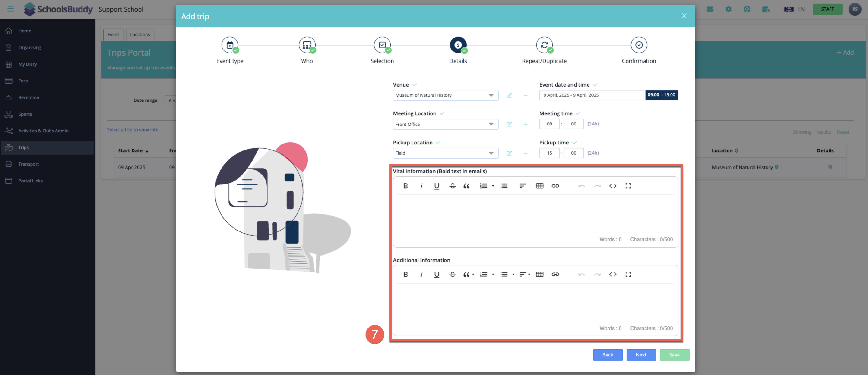Edit the Meeting Location entry

coord(509,124)
